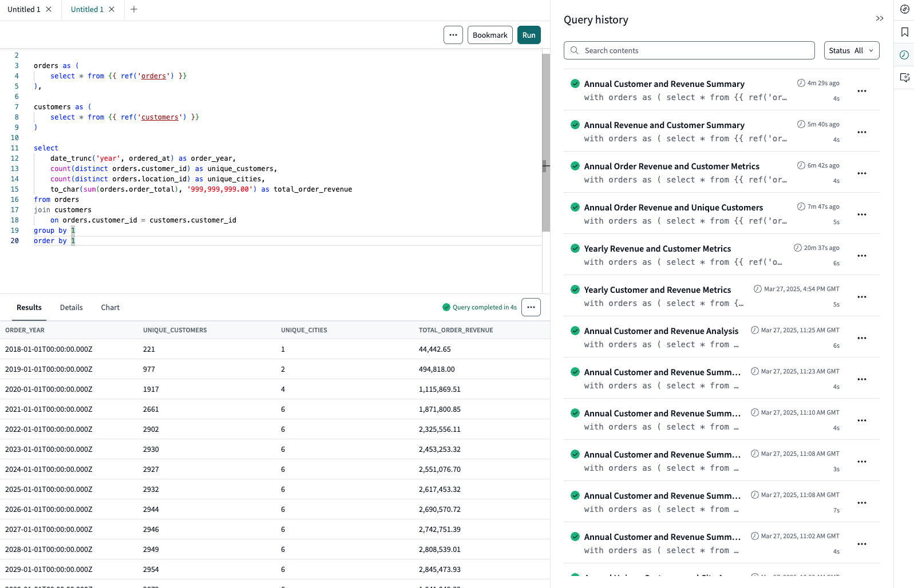
Task: Switch to the Details tab
Action: pyautogui.click(x=71, y=307)
